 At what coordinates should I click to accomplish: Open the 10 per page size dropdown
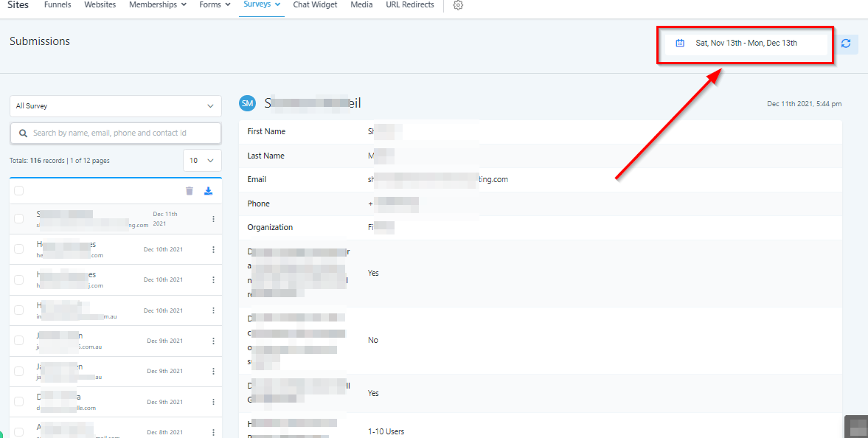(x=202, y=161)
